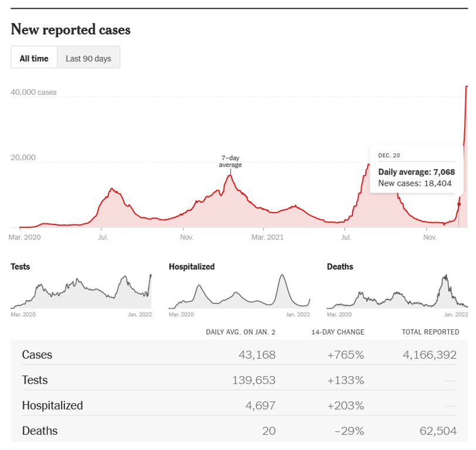Select the Hospitalized row label in table

[52, 405]
